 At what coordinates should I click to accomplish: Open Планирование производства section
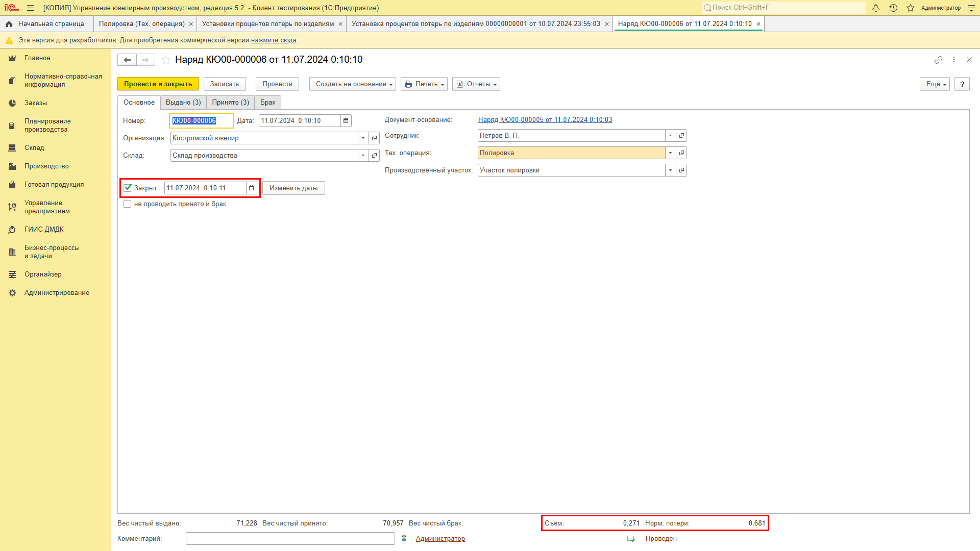47,126
